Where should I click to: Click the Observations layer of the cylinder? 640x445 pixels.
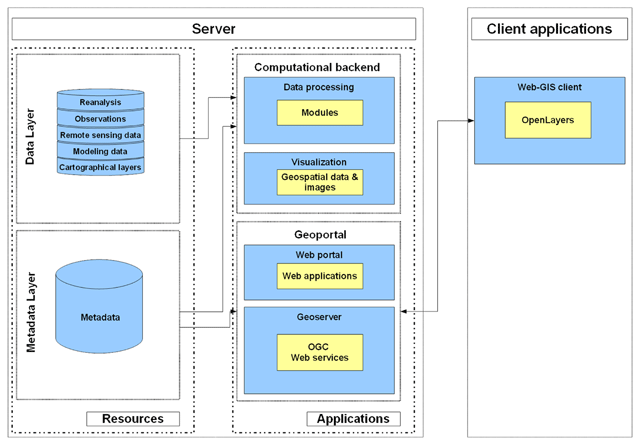pos(100,118)
